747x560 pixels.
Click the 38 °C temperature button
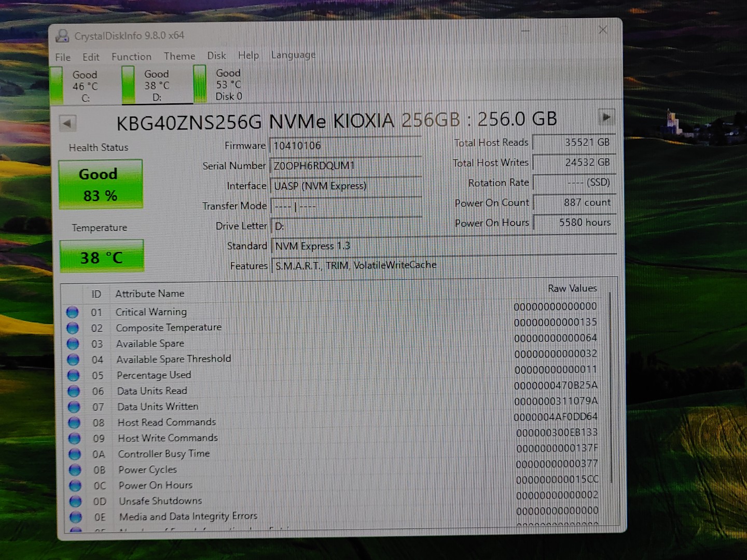[x=102, y=257]
